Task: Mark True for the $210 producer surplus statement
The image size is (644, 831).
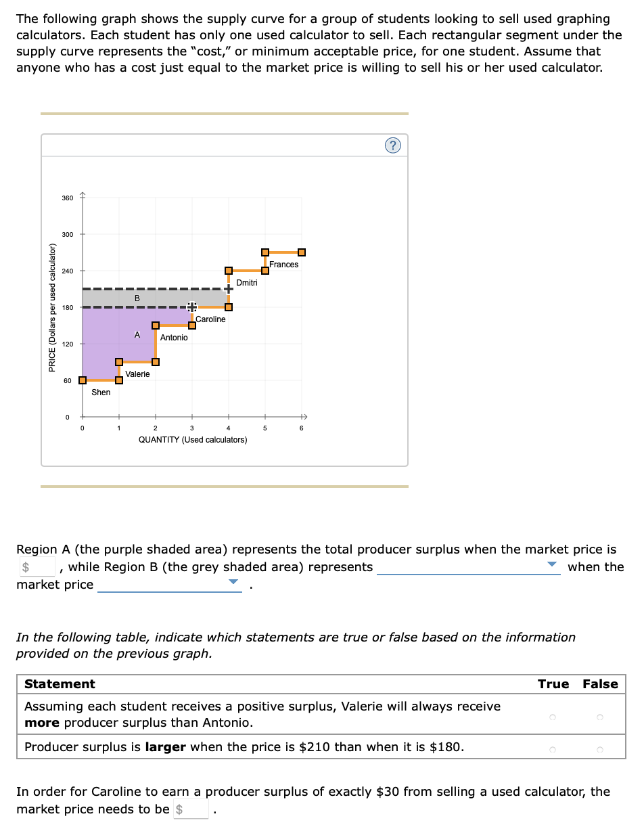Action: coord(553,751)
